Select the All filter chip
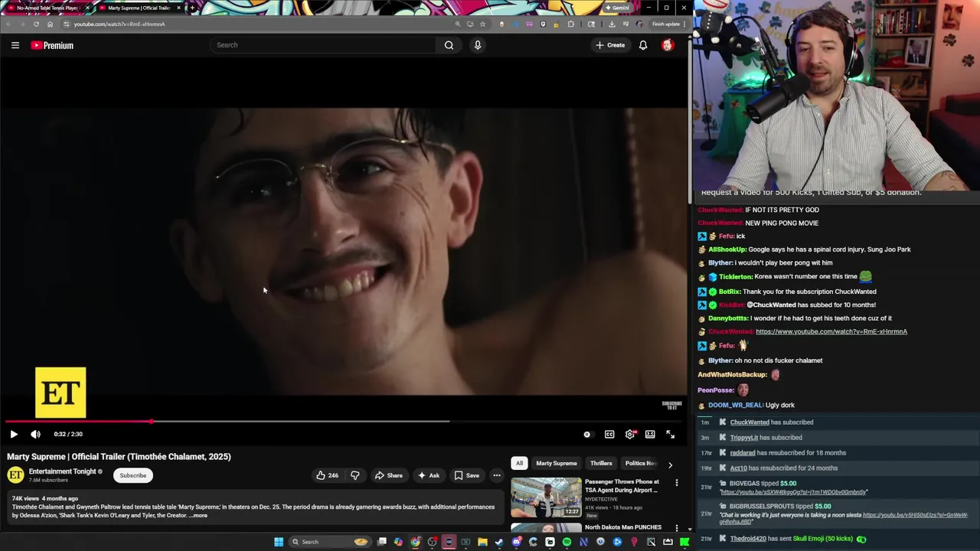The image size is (980, 551). 519,463
